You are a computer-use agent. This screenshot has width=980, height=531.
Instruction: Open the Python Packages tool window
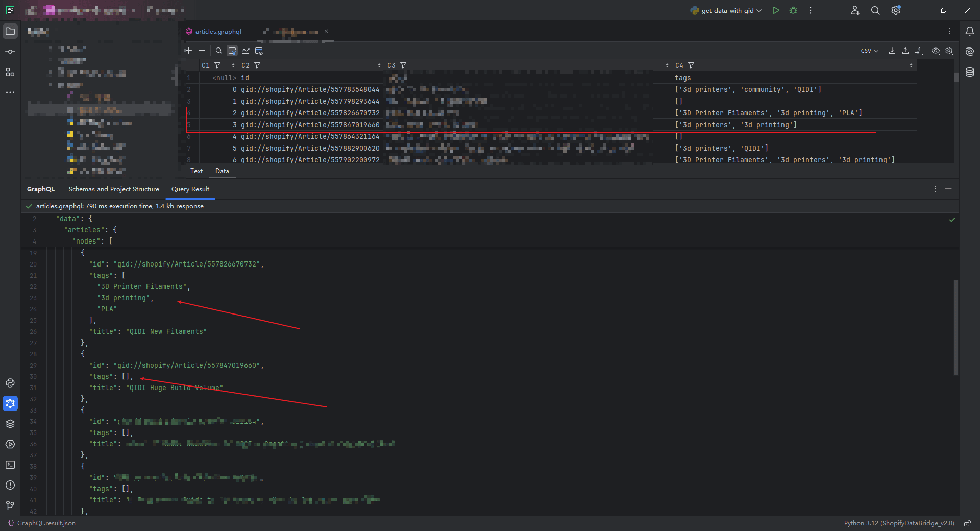point(10,424)
